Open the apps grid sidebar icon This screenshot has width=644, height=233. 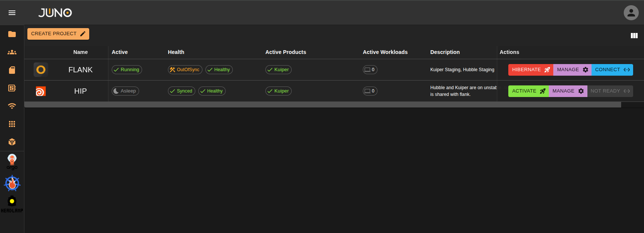tap(12, 124)
